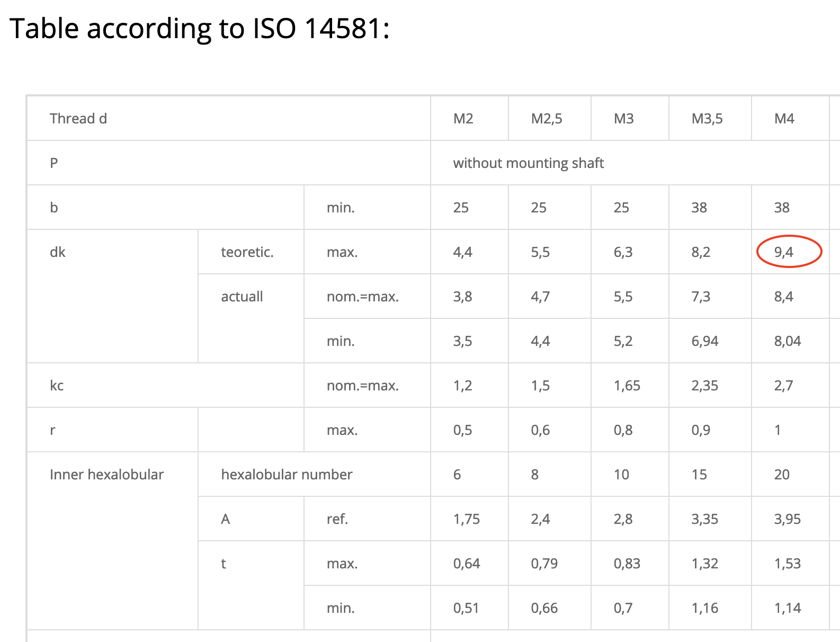Select the "Thread d" header cell
Image resolution: width=840 pixels, height=642 pixels.
click(78, 119)
